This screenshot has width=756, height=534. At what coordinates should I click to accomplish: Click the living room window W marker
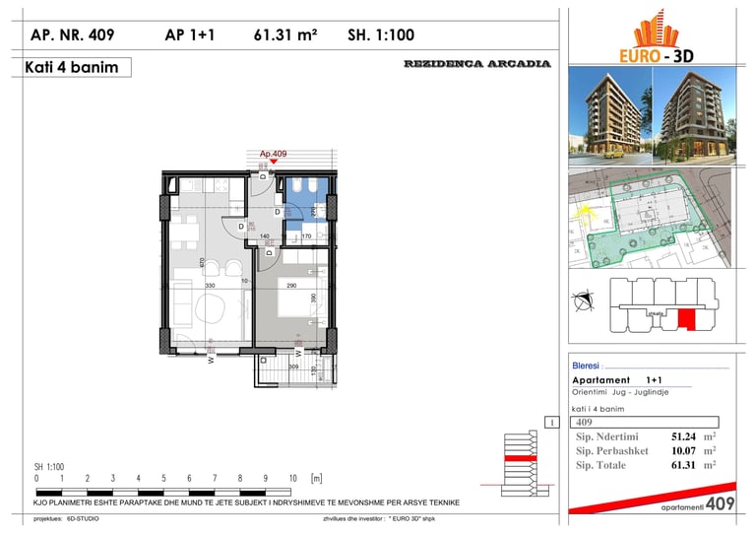click(211, 360)
